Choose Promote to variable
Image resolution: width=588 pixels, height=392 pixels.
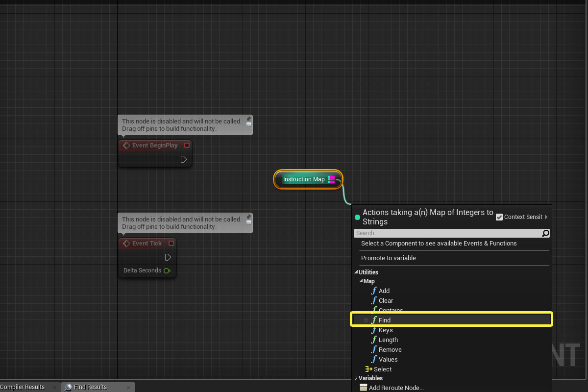388,258
